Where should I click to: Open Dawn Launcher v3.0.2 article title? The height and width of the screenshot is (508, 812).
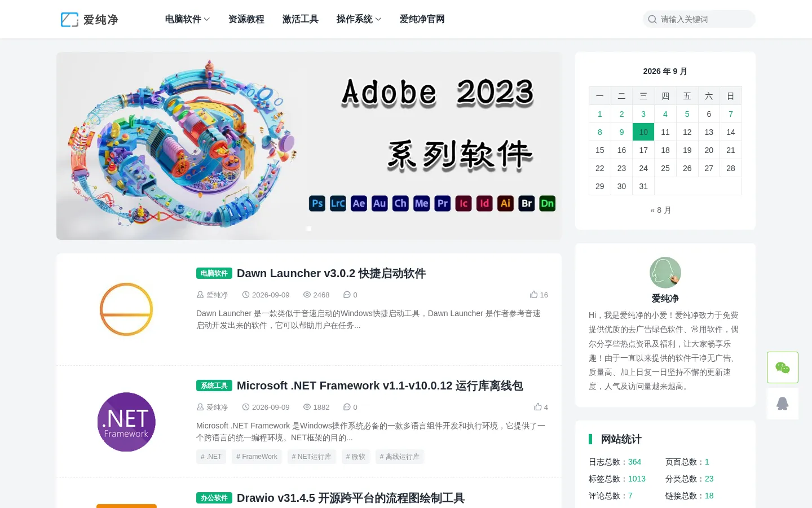coord(331,273)
